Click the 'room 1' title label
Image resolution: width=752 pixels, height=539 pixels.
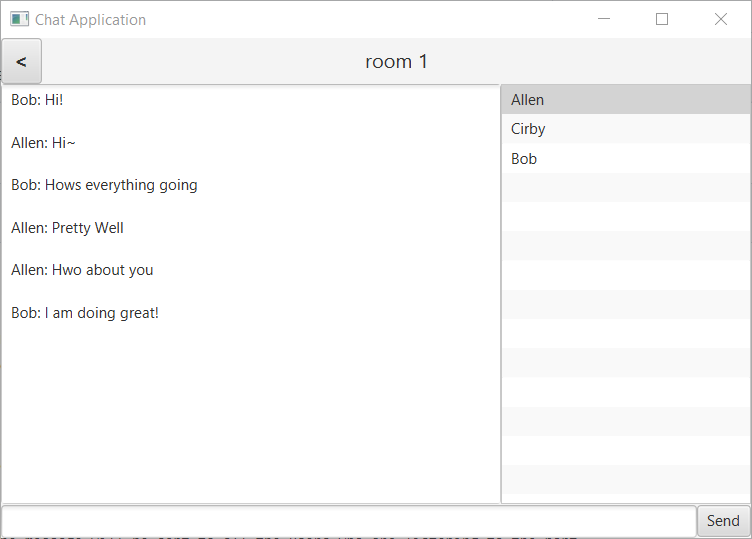pos(396,61)
